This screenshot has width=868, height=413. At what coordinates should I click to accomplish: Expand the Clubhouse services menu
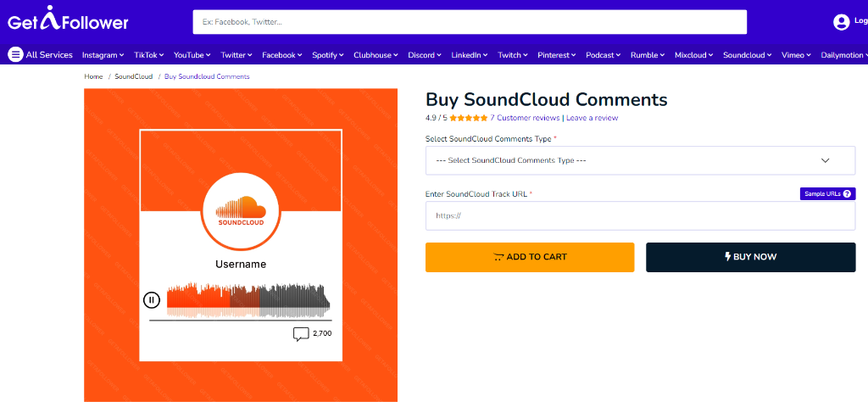click(376, 55)
